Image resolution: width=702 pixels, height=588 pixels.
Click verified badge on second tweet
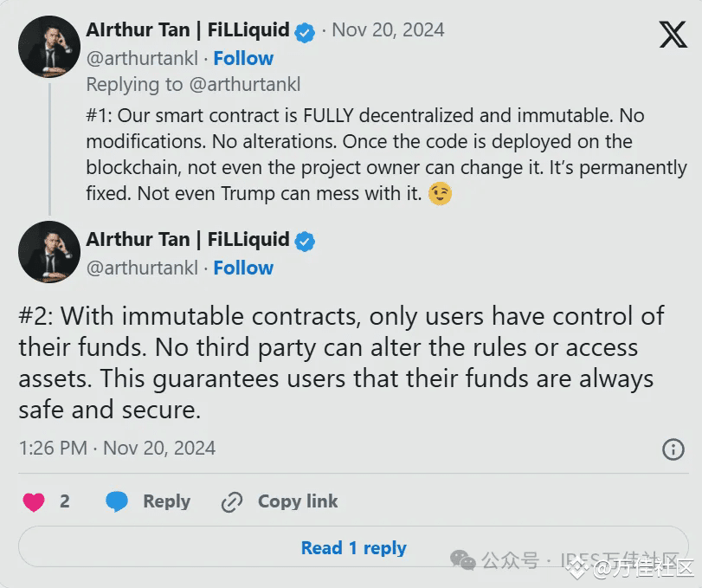(x=305, y=242)
